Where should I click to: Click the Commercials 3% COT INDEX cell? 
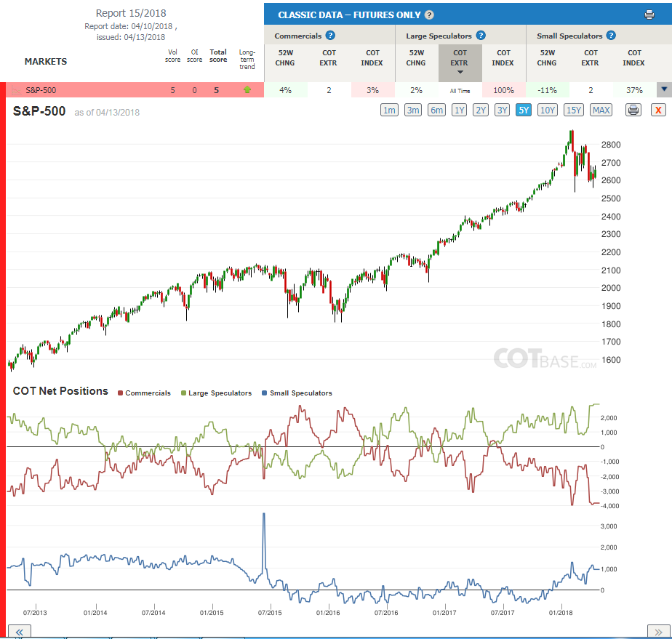click(372, 90)
